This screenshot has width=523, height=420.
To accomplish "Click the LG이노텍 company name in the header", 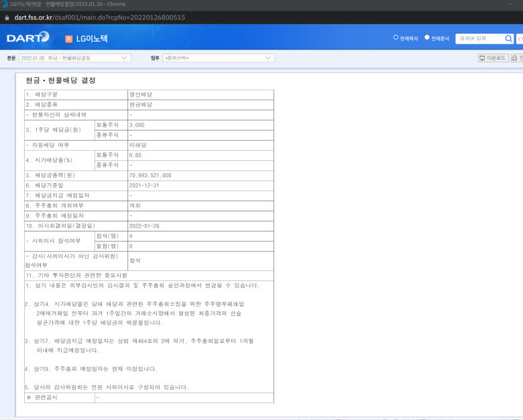I will click(x=92, y=39).
